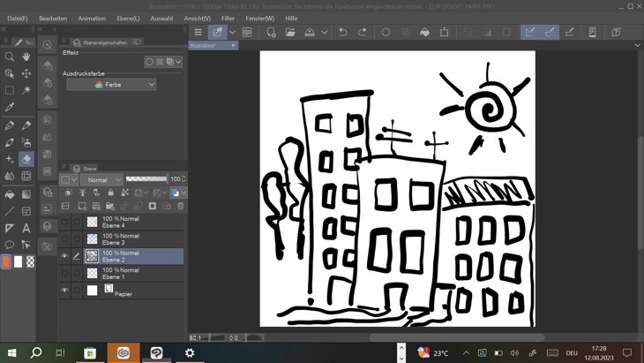This screenshot has height=363, width=644.
Task: Open the layer palette color dropdown
Action: coord(69,179)
